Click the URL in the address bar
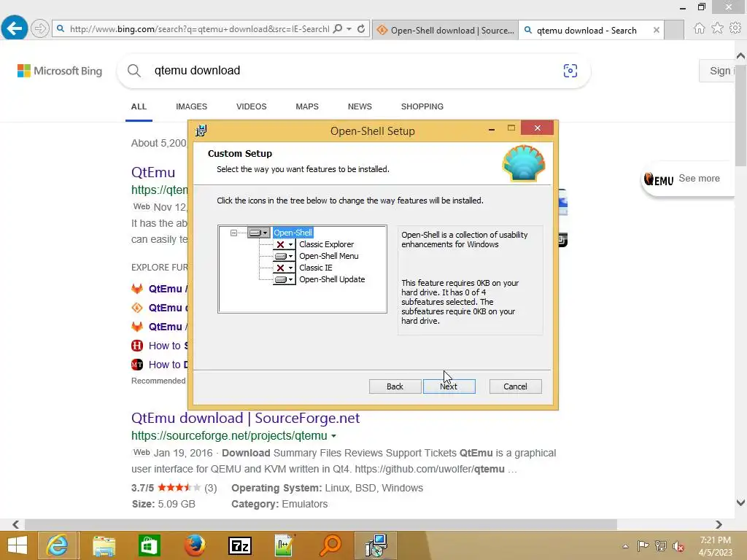The width and height of the screenshot is (747, 560). (x=199, y=29)
